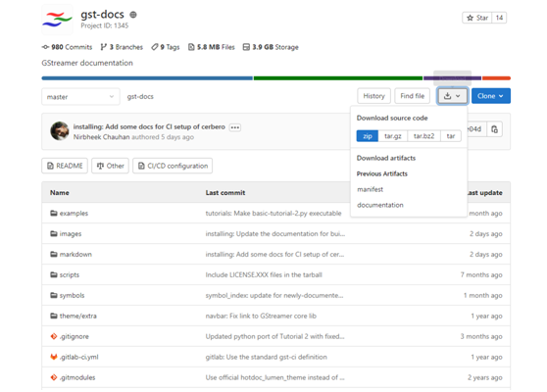This screenshot has width=547, height=392.
Task: Select the documentation artifact download
Action: (380, 205)
